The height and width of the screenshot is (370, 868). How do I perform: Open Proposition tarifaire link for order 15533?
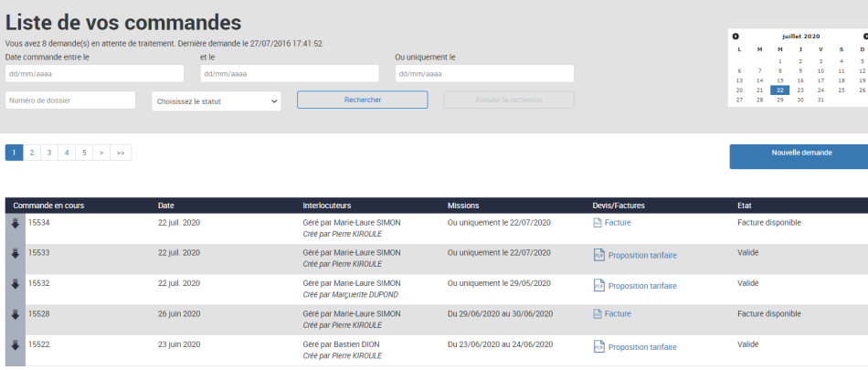pyautogui.click(x=642, y=255)
